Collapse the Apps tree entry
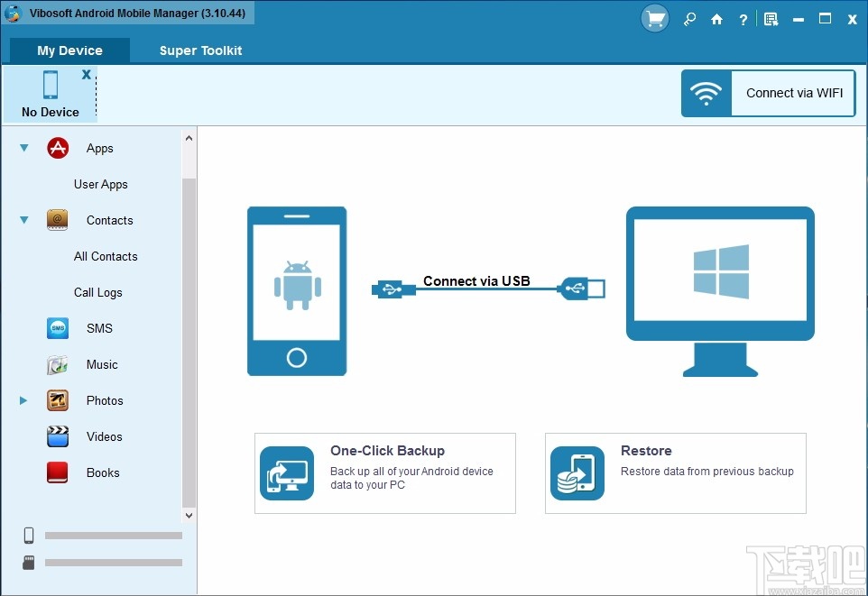 22,148
